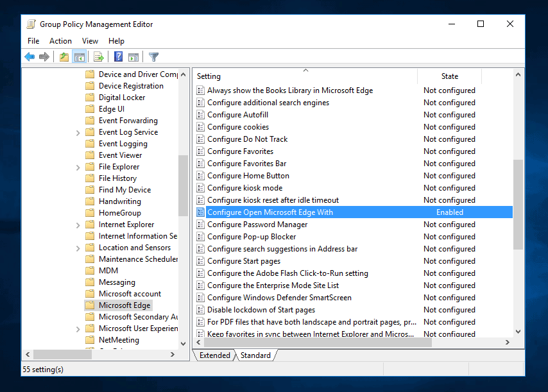Image resolution: width=548 pixels, height=392 pixels.
Task: Sort by the State column header
Action: point(449,76)
